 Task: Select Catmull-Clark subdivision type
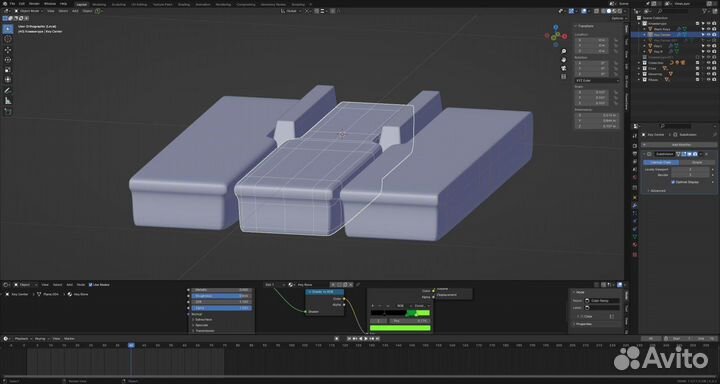pyautogui.click(x=660, y=162)
